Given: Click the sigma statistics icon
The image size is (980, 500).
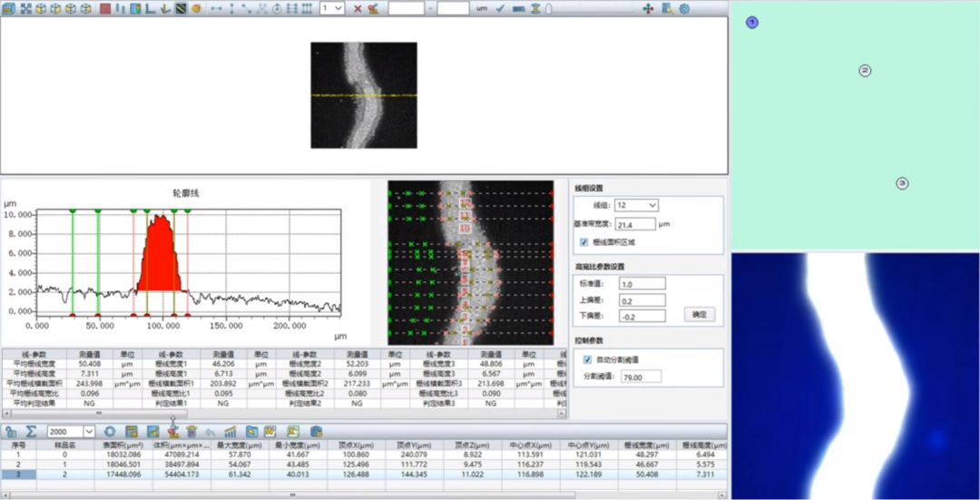Looking at the screenshot, I should (31, 432).
